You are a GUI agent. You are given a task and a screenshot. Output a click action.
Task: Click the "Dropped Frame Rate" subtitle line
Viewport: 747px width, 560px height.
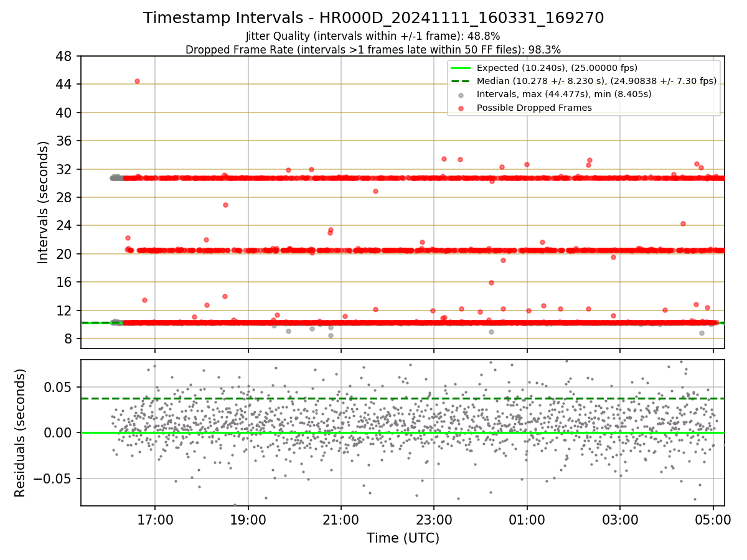(x=373, y=50)
